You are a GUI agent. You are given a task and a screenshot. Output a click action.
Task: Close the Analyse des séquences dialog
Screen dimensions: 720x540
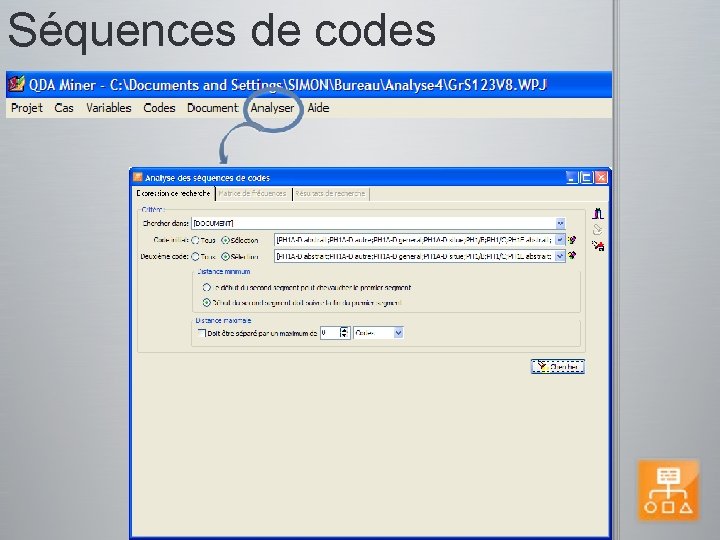601,177
